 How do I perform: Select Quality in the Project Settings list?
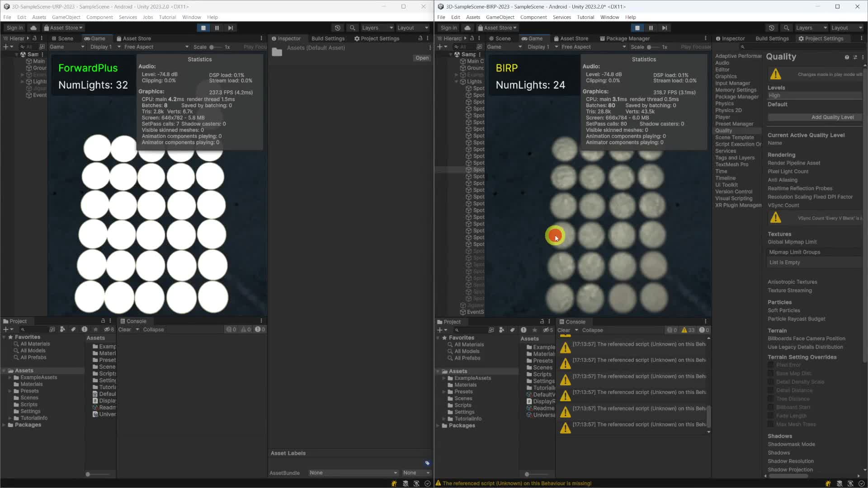click(x=723, y=131)
